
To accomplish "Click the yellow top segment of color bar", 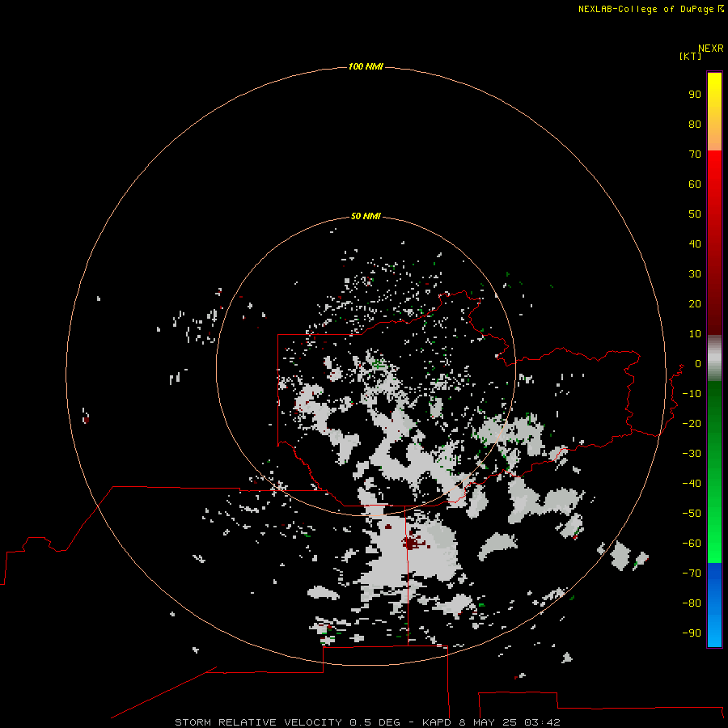I will (x=714, y=112).
